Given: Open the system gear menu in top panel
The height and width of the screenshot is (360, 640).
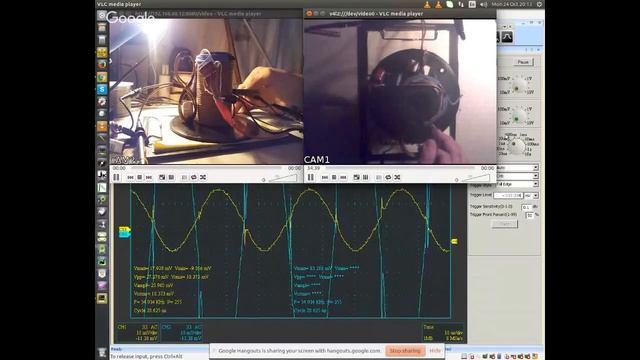Looking at the screenshot, I should (539, 4).
